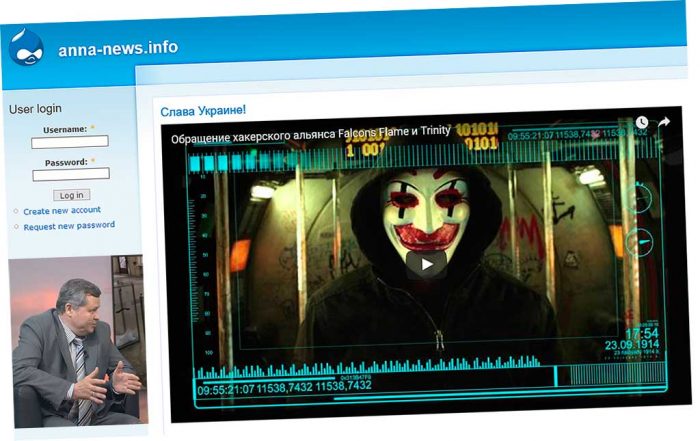Click the Username label text

[x=64, y=129]
